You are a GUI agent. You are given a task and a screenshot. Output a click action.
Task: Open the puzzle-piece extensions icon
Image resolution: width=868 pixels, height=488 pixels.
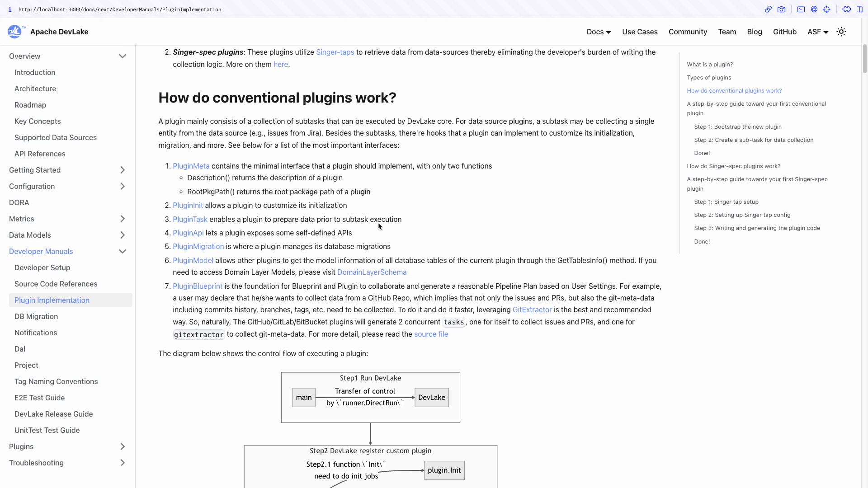point(847,9)
